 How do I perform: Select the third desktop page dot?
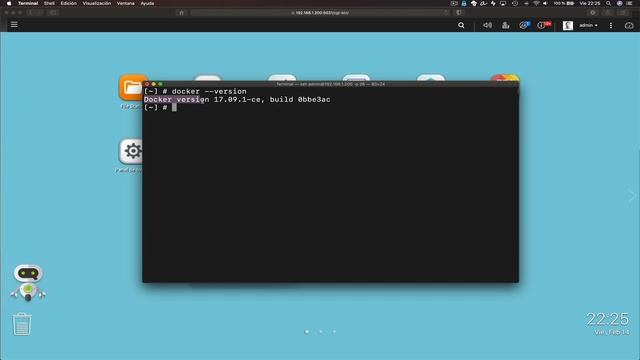pyautogui.click(x=334, y=331)
